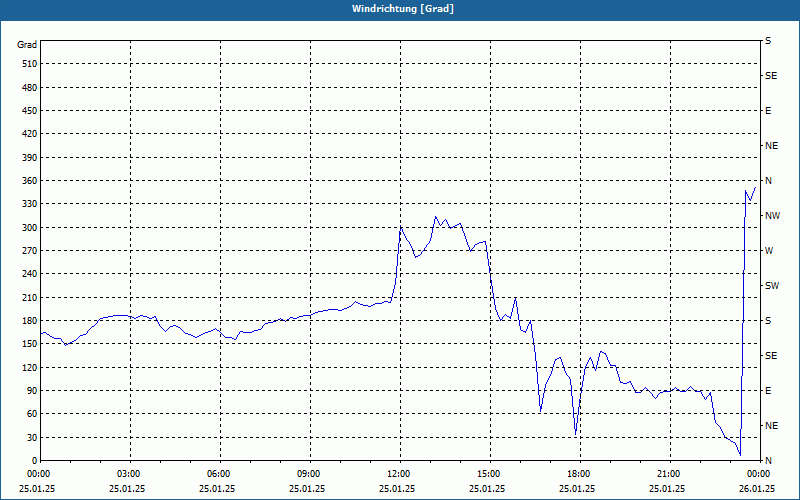This screenshot has width=800, height=500.
Task: Select the 60 y-axis value
Action: 32,414
